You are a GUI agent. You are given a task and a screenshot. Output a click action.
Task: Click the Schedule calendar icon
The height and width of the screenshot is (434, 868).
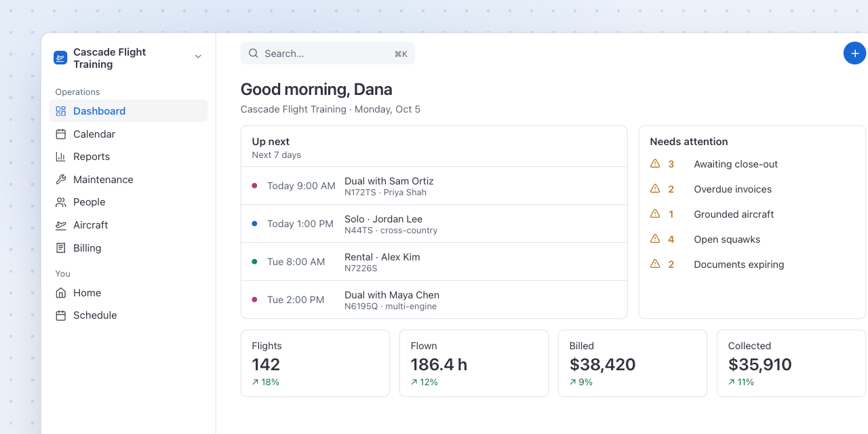click(61, 315)
